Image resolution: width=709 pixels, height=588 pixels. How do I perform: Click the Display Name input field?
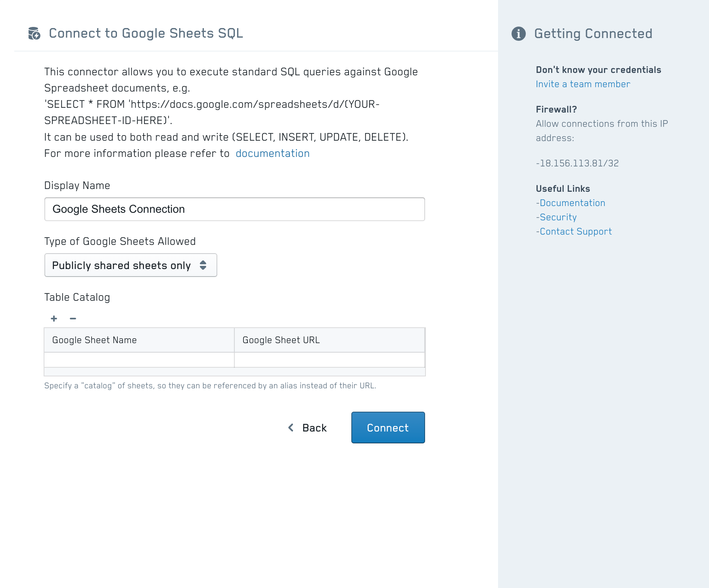pos(234,209)
